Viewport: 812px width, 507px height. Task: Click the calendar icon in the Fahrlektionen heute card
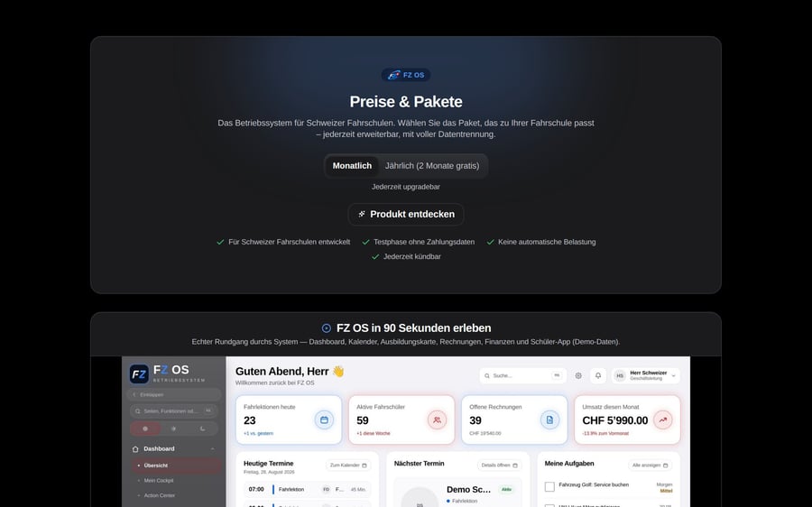tap(324, 420)
